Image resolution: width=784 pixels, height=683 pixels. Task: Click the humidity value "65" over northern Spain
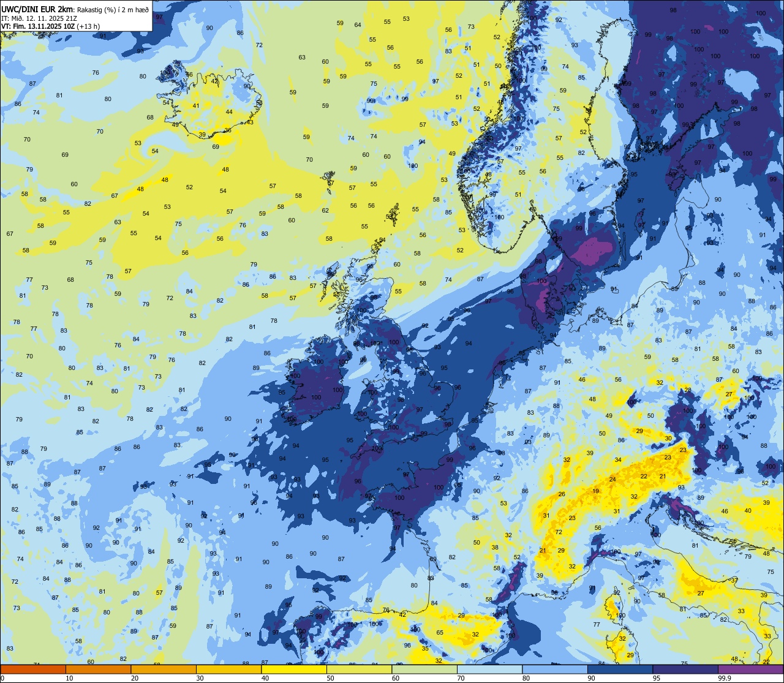coord(440,633)
